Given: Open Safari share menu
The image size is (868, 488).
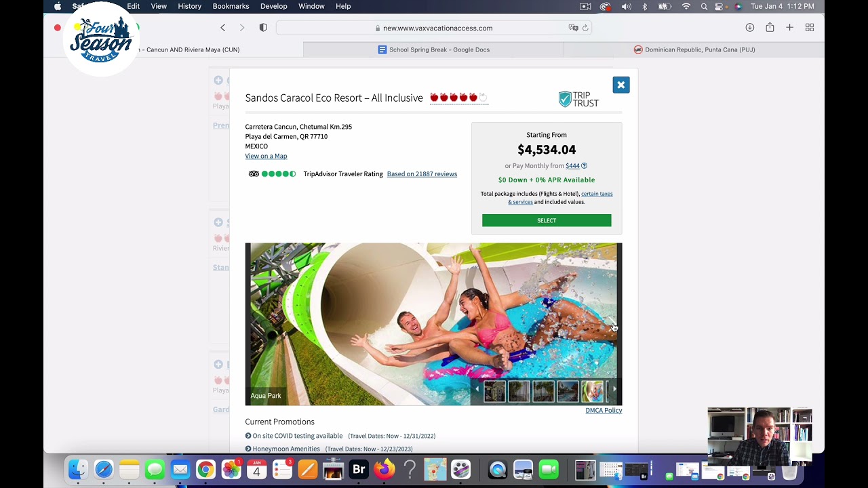Looking at the screenshot, I should tap(770, 28).
